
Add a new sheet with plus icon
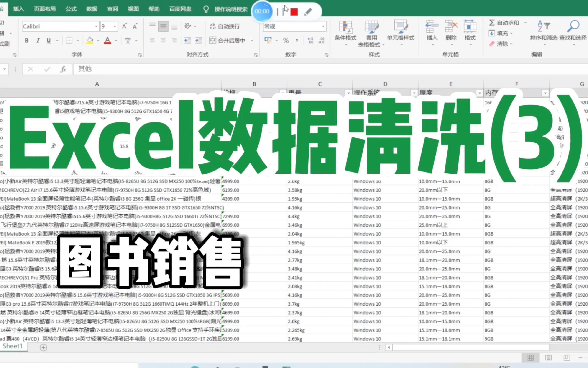(x=43, y=347)
